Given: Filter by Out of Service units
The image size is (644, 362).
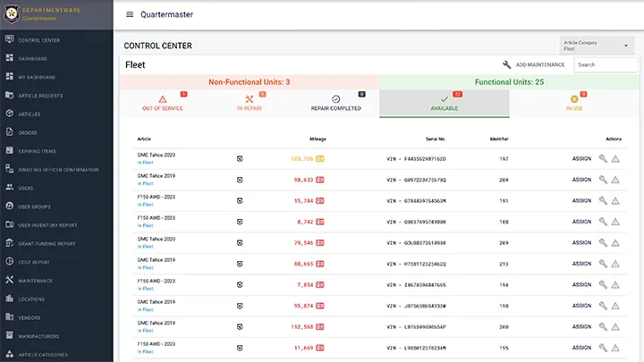Looking at the screenshot, I should pos(163,104).
